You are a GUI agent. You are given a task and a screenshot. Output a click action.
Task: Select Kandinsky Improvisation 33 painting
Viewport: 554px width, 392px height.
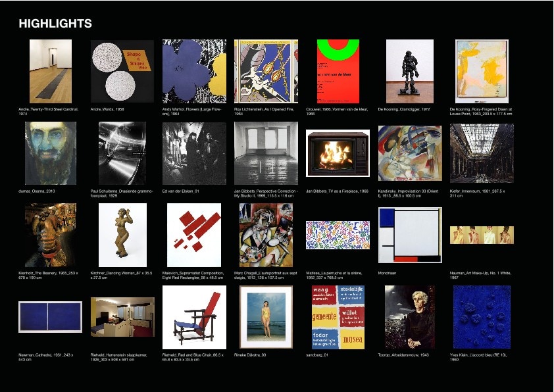[x=410, y=153]
